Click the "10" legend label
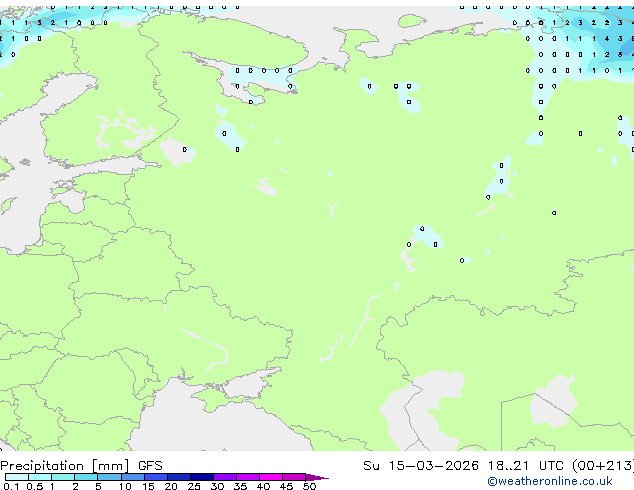634x490 pixels. coord(125,486)
